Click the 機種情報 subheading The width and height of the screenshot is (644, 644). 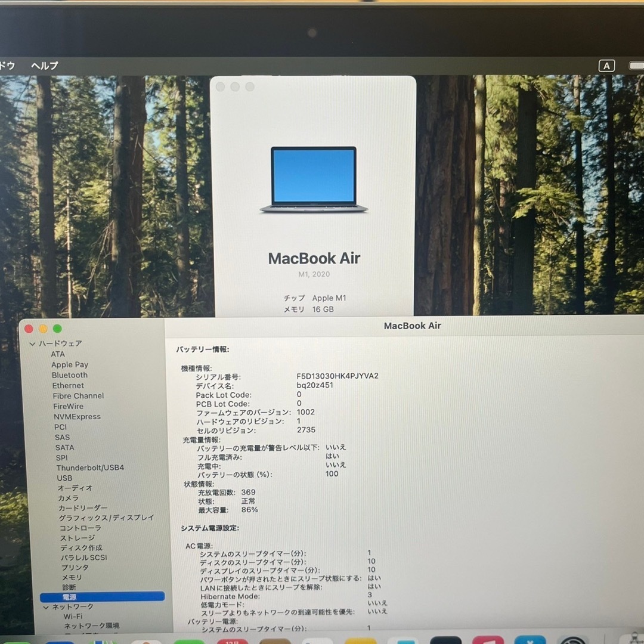click(x=196, y=369)
